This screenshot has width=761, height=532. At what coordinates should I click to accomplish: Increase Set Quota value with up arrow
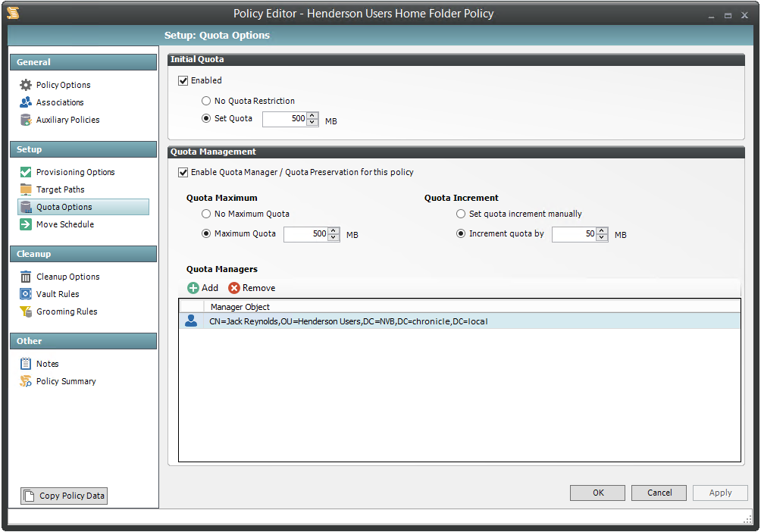point(312,115)
